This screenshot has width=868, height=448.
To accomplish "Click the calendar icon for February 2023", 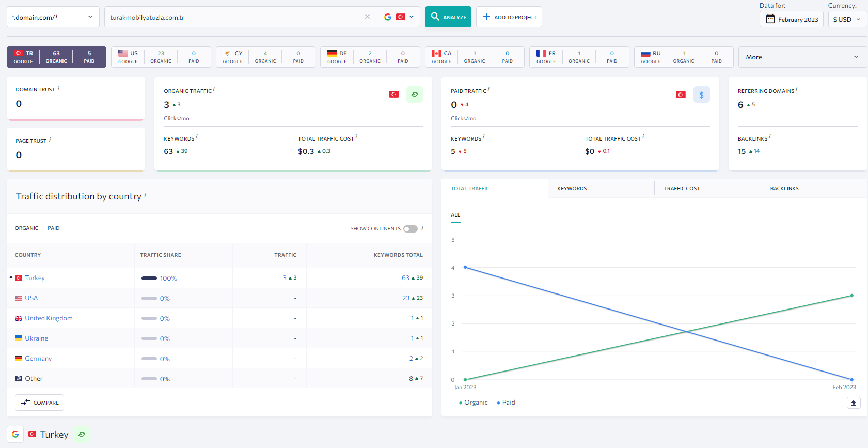I will [770, 19].
